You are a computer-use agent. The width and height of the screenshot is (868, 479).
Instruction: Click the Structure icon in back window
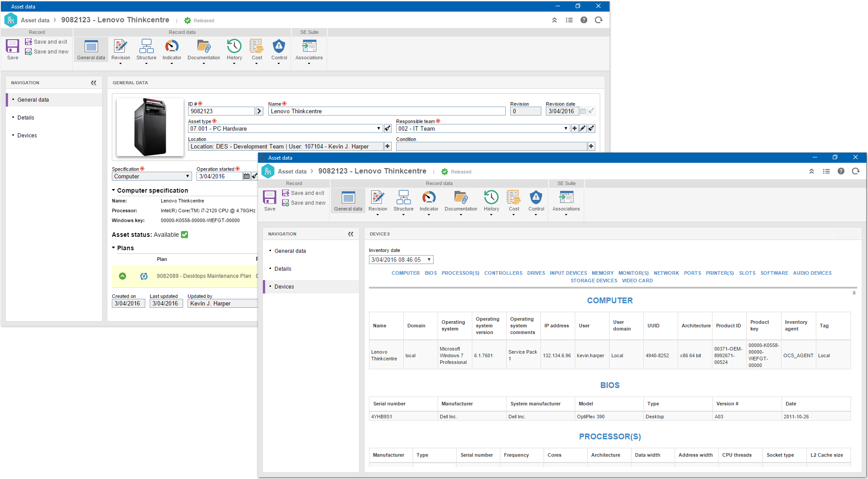point(146,46)
